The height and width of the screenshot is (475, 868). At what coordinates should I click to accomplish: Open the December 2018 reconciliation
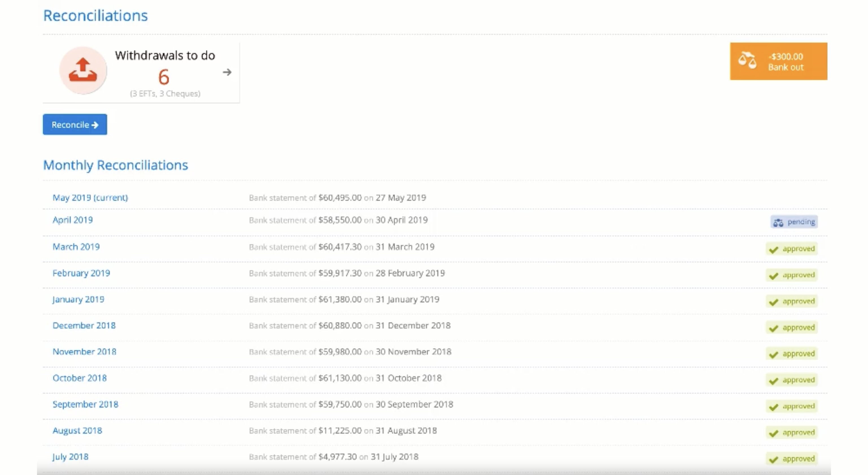[84, 325]
